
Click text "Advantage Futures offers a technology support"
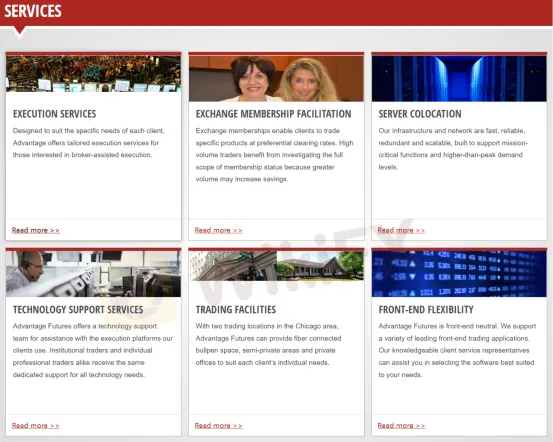pos(85,326)
